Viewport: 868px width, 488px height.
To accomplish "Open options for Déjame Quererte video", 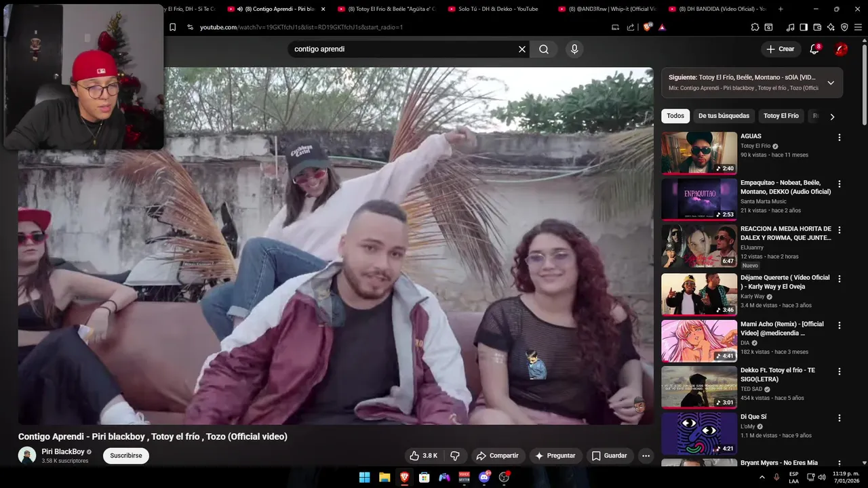I will point(839,279).
